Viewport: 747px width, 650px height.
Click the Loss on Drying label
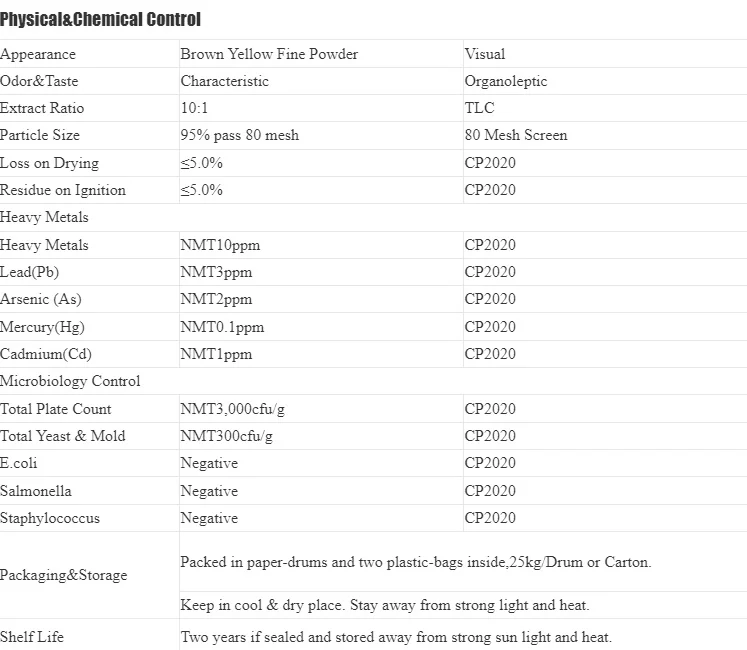[x=49, y=163]
